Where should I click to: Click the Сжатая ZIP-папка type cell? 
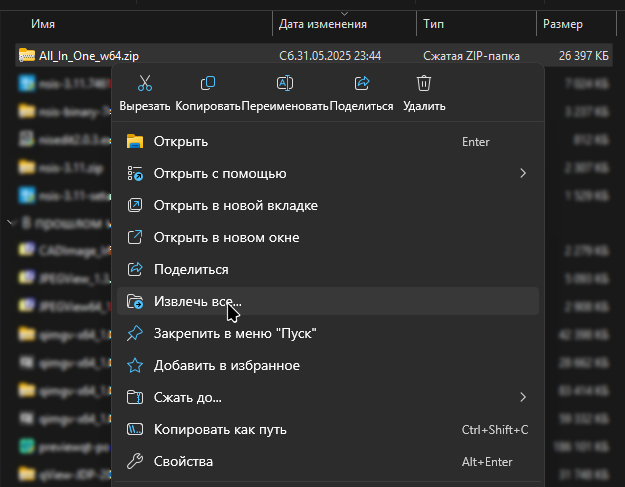click(x=471, y=56)
